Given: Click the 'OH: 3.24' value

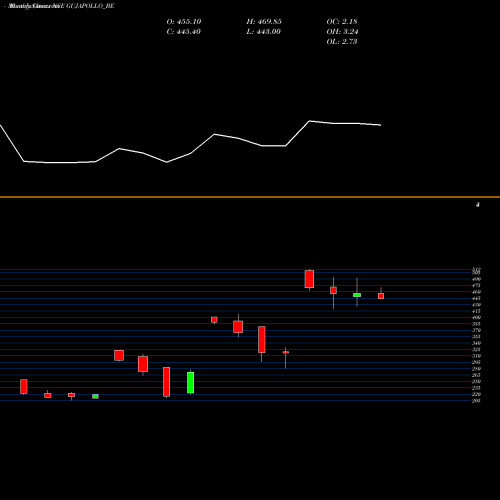Looking at the screenshot, I should (x=342, y=32).
